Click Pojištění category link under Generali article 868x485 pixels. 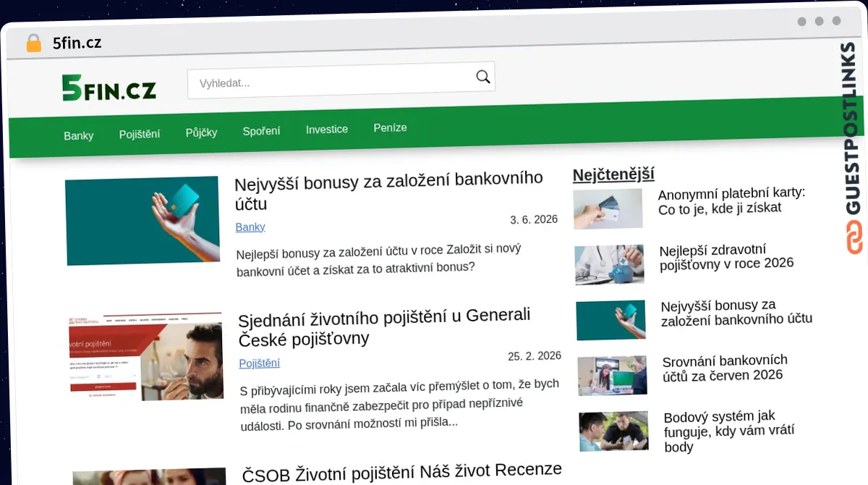(x=260, y=363)
